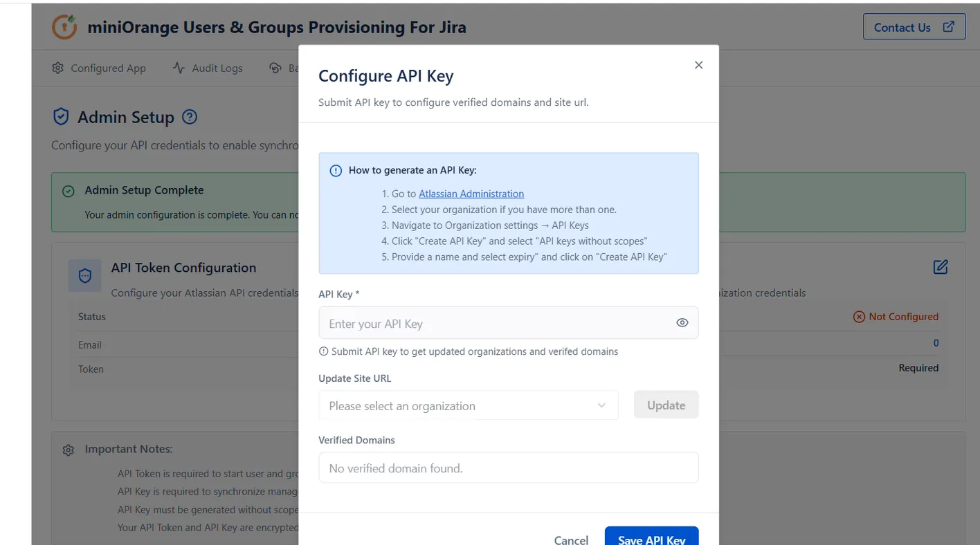Click the Save API Key button
This screenshot has width=980, height=545.
(651, 537)
